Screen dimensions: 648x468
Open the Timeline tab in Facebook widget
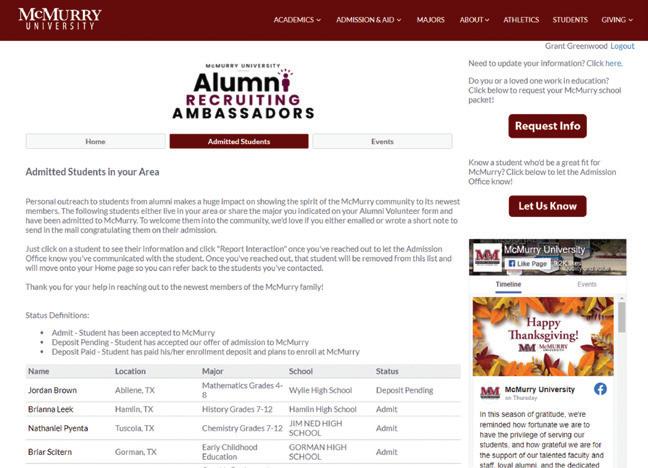[508, 284]
